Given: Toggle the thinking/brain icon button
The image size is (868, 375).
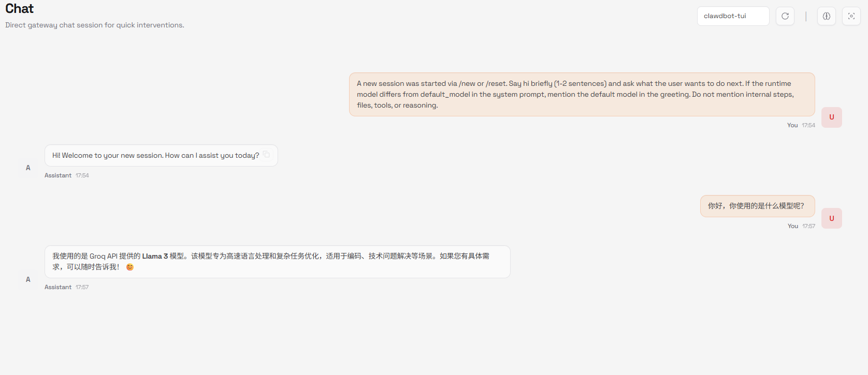Looking at the screenshot, I should coord(827,16).
